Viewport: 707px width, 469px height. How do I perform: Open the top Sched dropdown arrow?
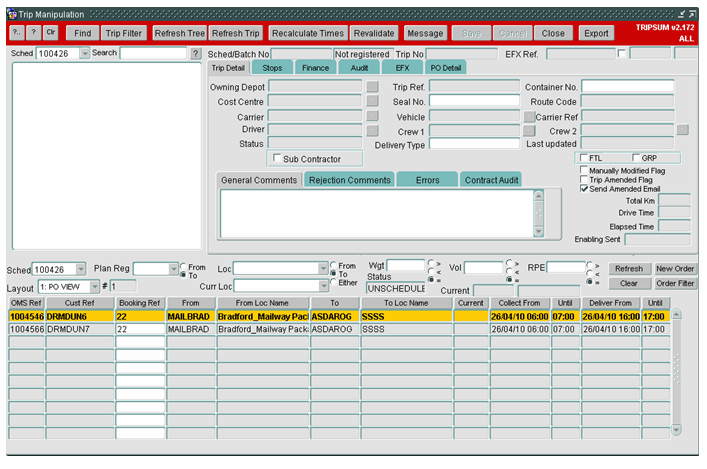pyautogui.click(x=84, y=53)
